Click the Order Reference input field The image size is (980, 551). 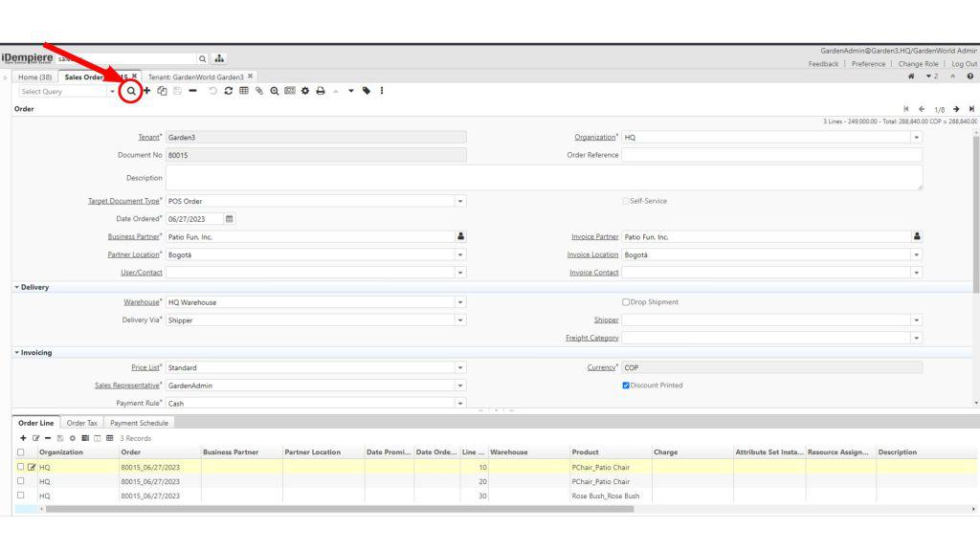coord(771,155)
